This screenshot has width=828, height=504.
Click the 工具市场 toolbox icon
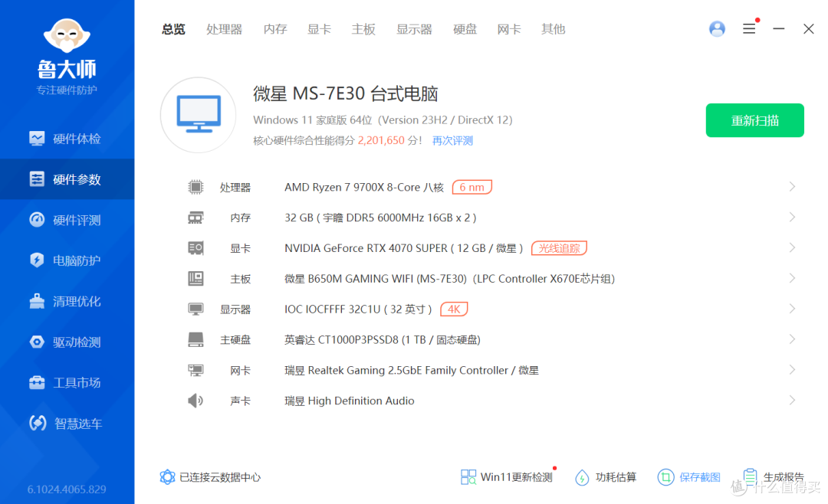pyautogui.click(x=37, y=382)
